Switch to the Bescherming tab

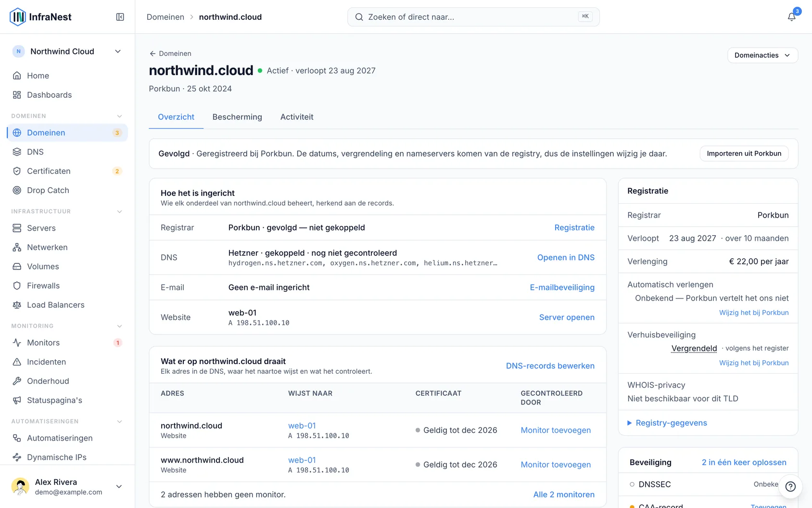237,117
